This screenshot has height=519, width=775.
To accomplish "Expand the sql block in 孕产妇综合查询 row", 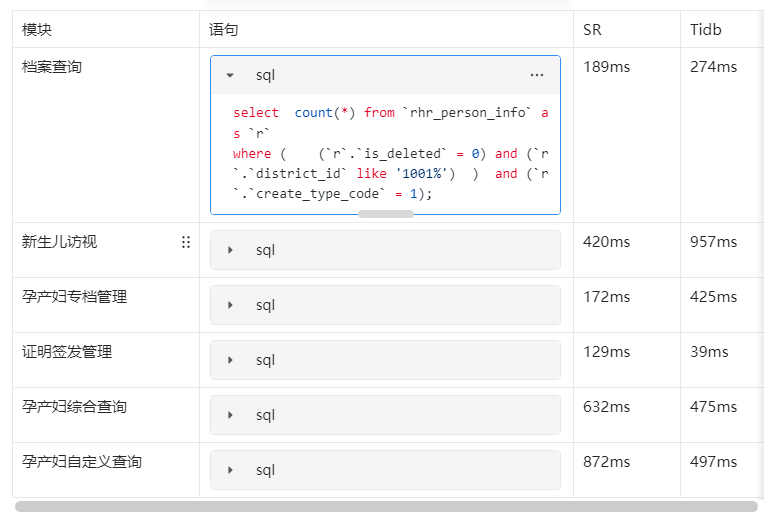I will [x=230, y=415].
